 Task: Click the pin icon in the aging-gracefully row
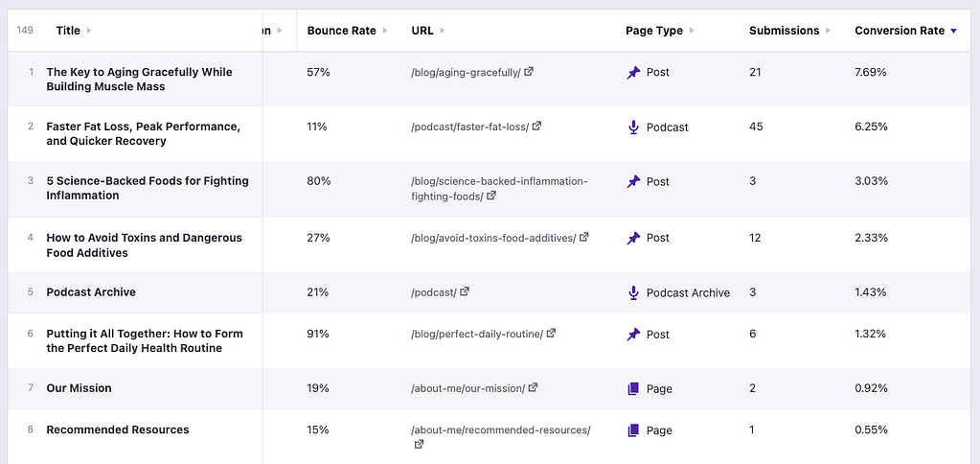[633, 72]
